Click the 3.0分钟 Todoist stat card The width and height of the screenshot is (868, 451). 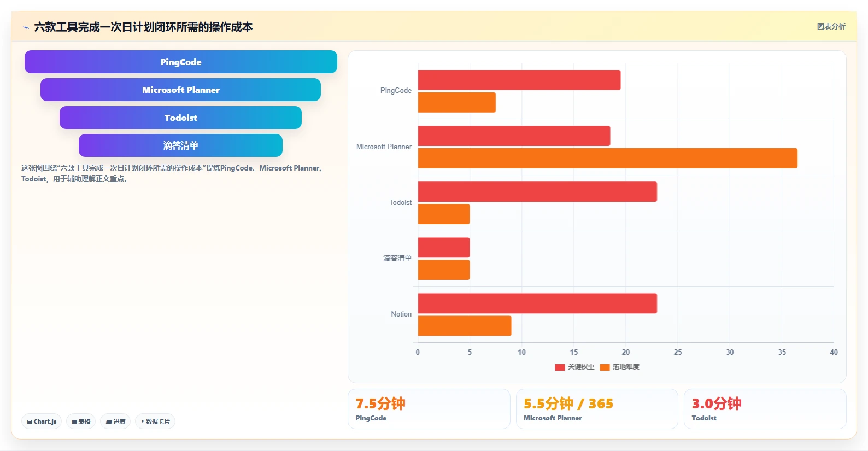[765, 409]
